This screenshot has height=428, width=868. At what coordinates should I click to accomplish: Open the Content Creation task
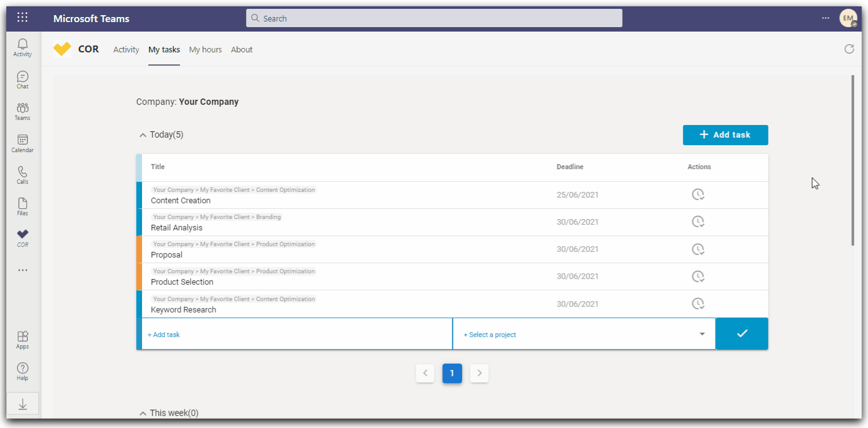(181, 201)
